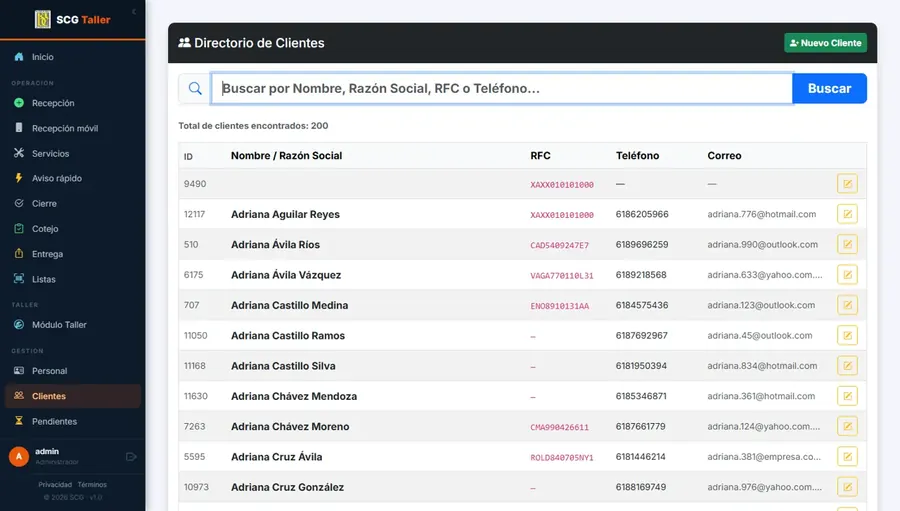This screenshot has height=511, width=900.
Task: Click the ID column header
Action: 188,156
